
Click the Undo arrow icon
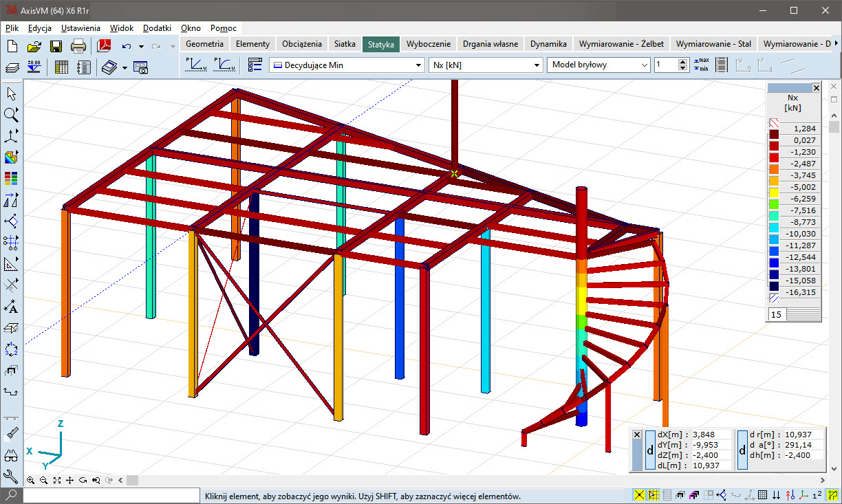coord(127,46)
